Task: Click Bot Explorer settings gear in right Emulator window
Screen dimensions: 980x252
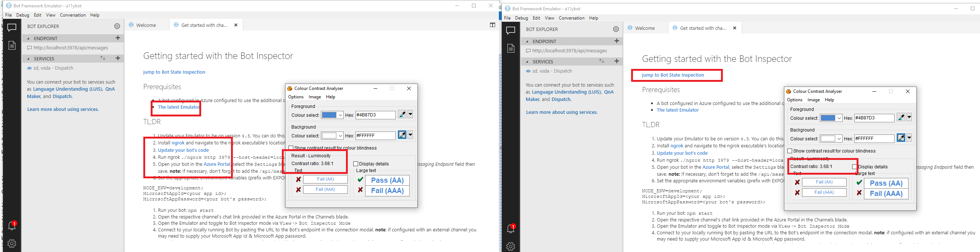Action: [x=616, y=29]
